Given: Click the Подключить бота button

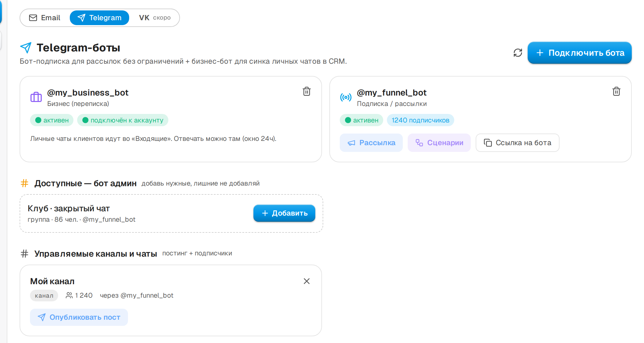Looking at the screenshot, I should pos(580,53).
